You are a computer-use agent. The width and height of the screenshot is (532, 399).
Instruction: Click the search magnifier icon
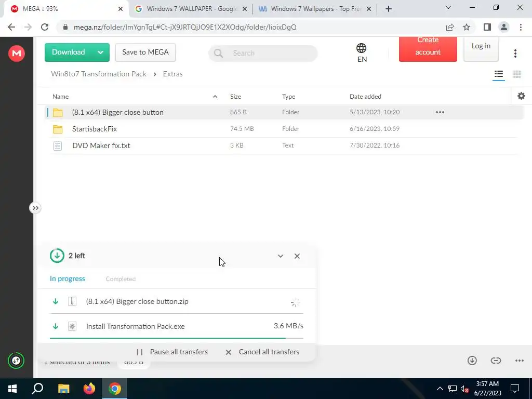click(219, 54)
